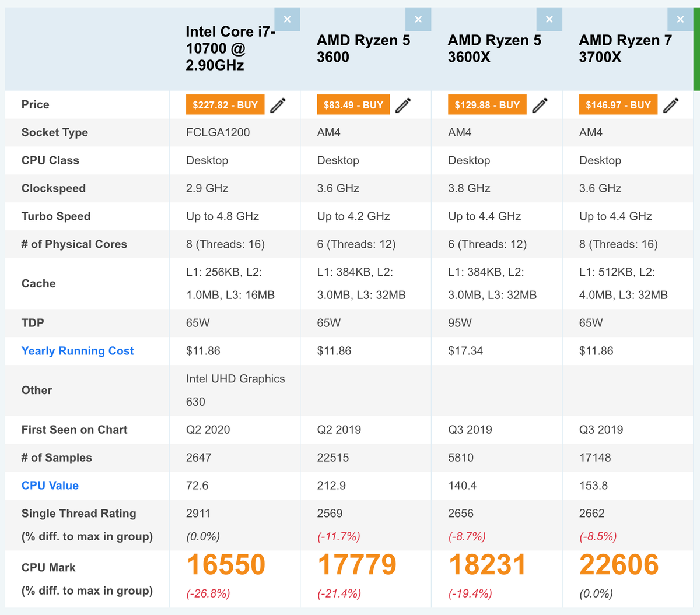Screen dimensions: 700x615
Task: Remove the Intel Core i7-10700 column
Action: tap(287, 19)
